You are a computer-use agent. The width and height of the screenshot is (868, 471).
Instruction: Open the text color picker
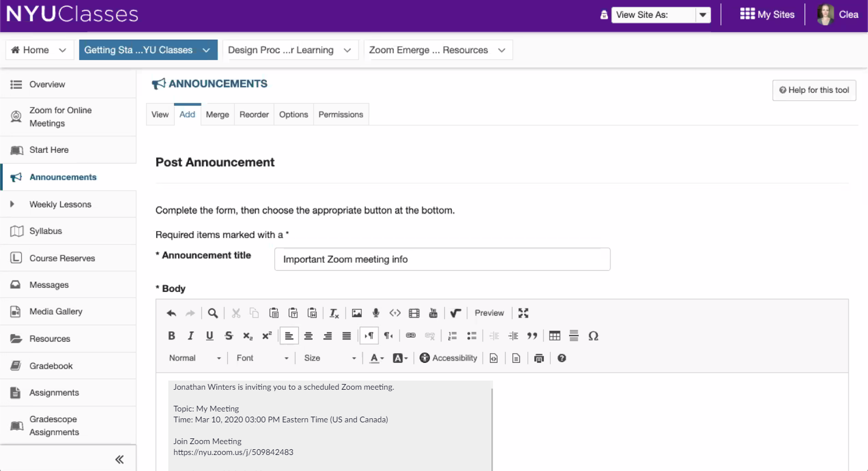376,358
